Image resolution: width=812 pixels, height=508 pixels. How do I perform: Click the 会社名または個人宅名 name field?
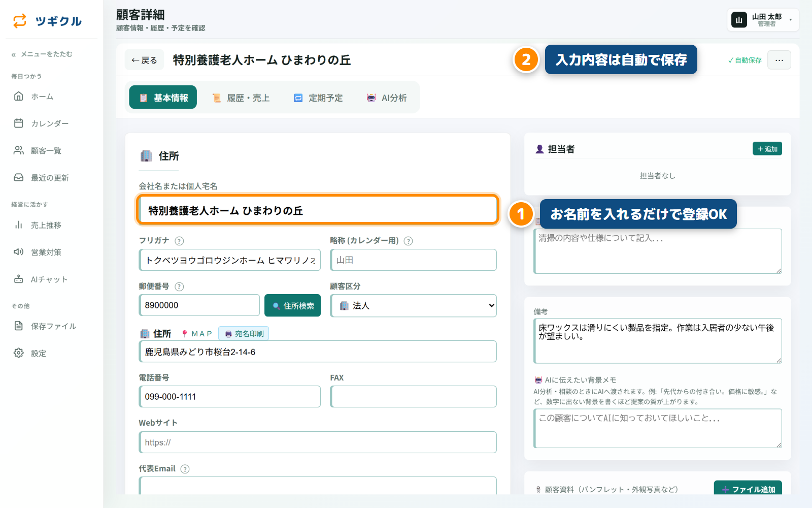point(318,210)
